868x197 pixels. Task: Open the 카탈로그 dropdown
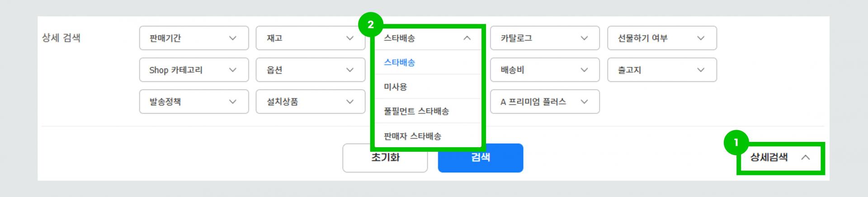(544, 38)
